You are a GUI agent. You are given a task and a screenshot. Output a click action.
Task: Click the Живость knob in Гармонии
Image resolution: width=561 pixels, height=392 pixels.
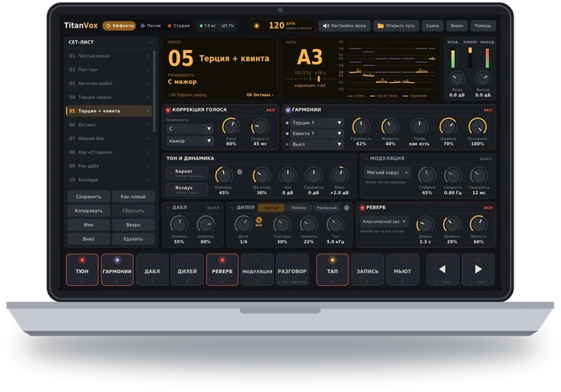click(390, 126)
